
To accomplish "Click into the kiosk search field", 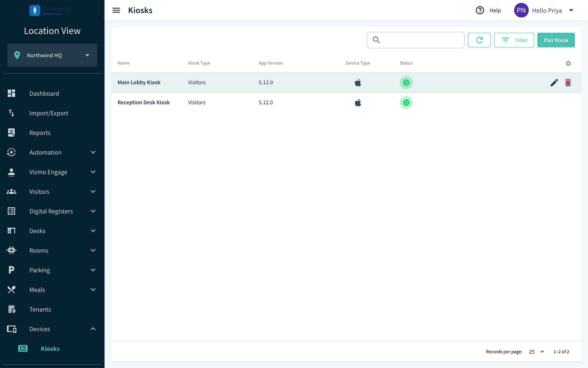I will point(416,40).
